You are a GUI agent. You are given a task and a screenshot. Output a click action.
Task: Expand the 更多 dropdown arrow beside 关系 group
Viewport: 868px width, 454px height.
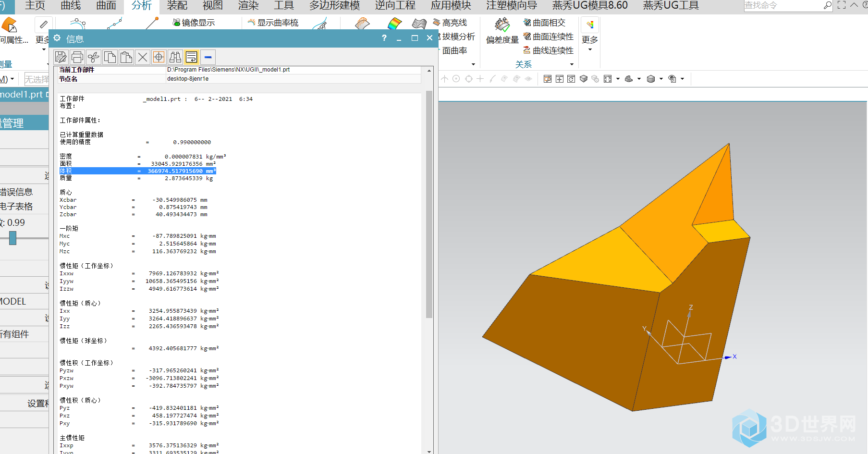(x=590, y=50)
